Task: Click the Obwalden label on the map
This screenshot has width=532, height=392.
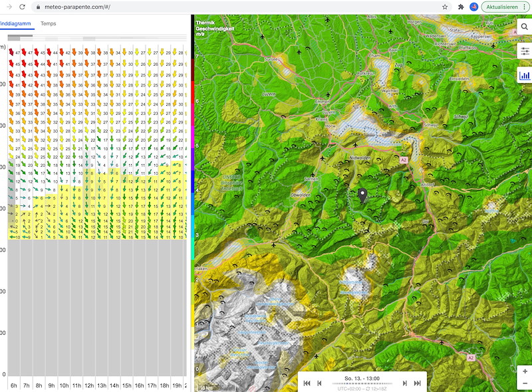Action: pos(301,195)
